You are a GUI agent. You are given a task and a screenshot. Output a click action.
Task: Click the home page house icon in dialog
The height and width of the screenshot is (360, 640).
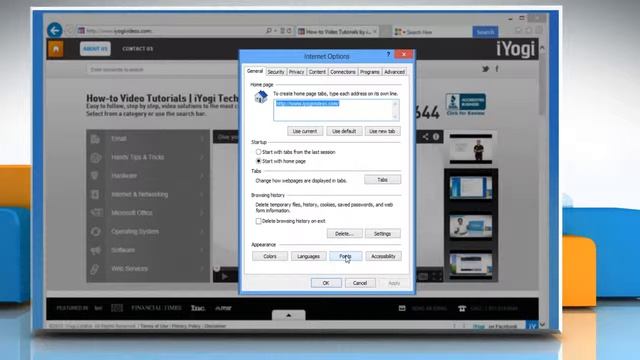tap(261, 97)
